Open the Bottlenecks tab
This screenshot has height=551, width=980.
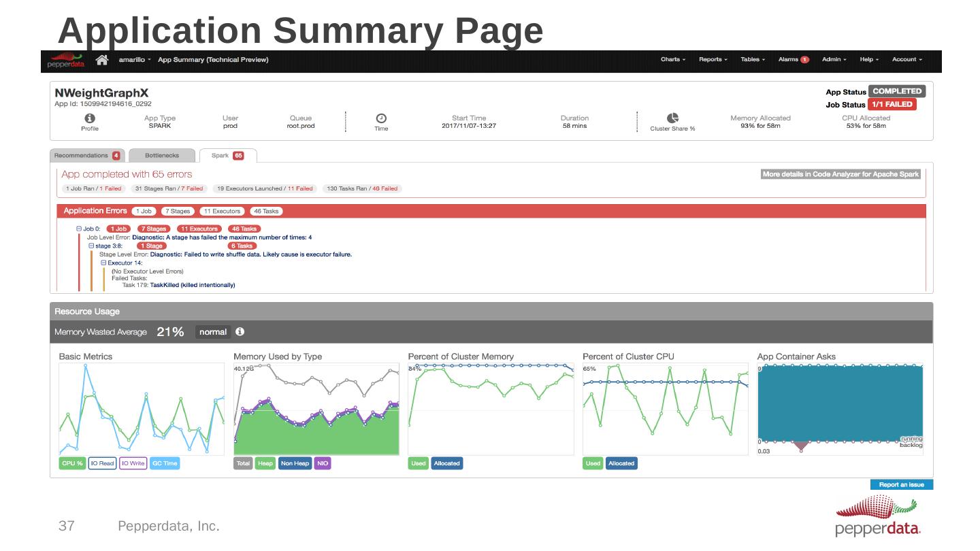162,156
